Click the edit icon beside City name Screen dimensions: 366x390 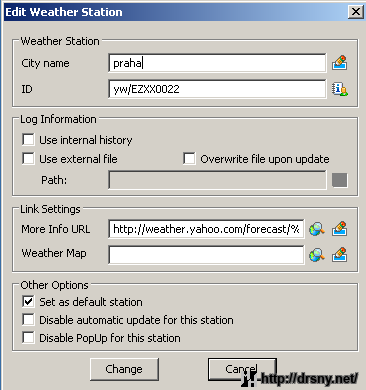click(x=339, y=63)
